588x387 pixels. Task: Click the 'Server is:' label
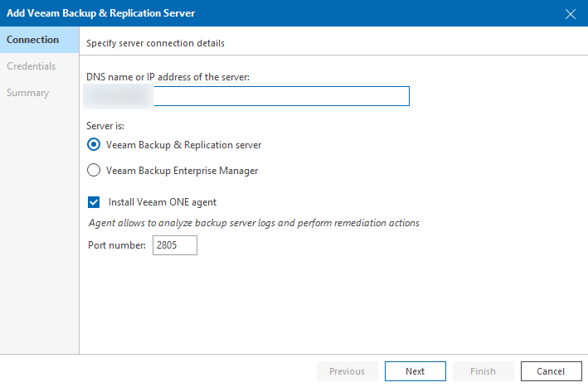pos(105,126)
